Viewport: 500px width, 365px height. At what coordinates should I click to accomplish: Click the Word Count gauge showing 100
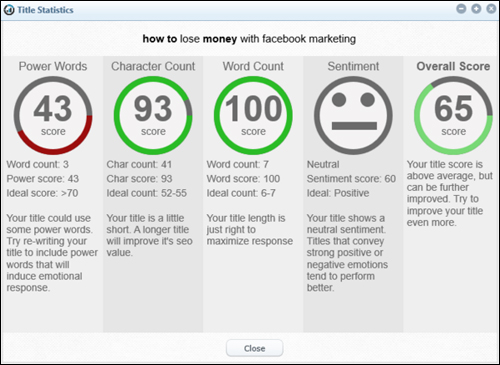253,115
